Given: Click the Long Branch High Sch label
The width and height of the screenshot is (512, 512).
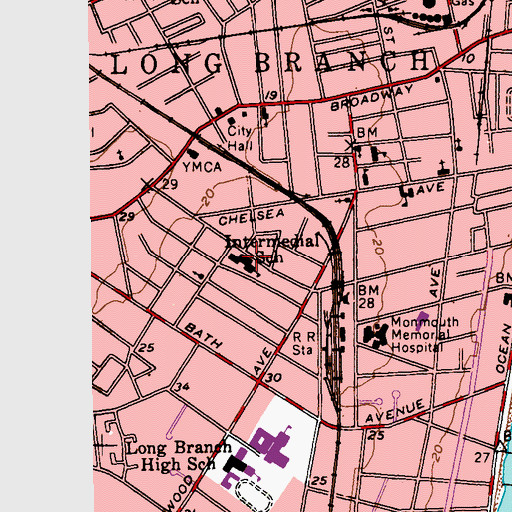Looking at the screenshot, I should click(179, 456).
